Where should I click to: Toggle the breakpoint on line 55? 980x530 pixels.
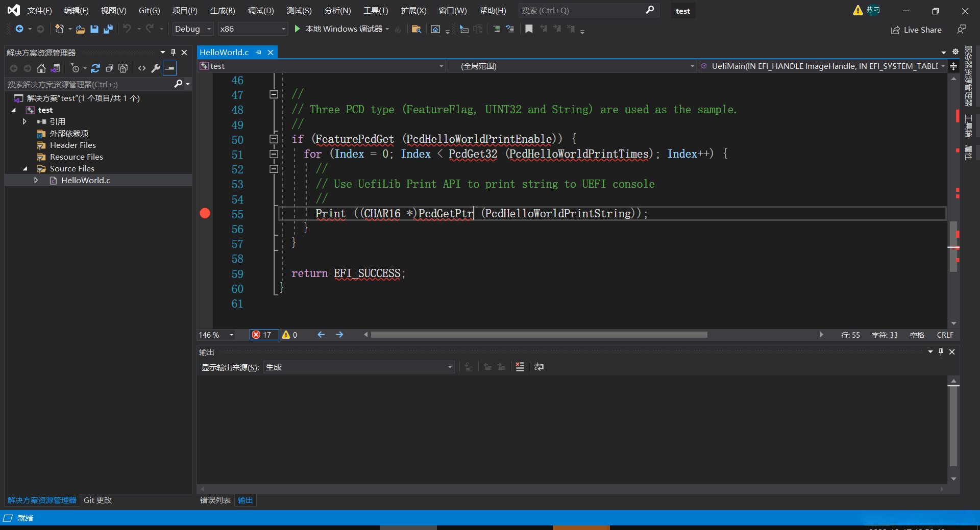(x=205, y=214)
